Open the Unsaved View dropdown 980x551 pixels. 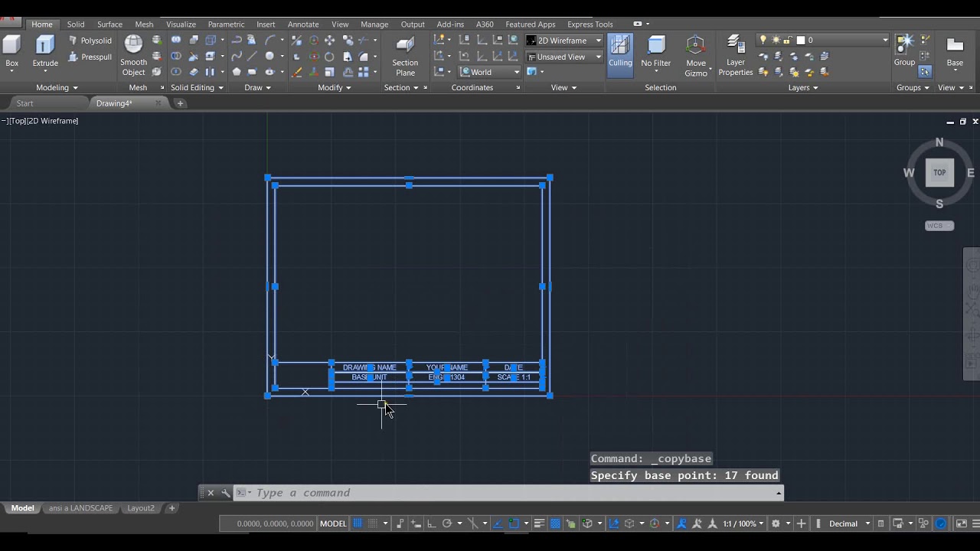pyautogui.click(x=565, y=57)
